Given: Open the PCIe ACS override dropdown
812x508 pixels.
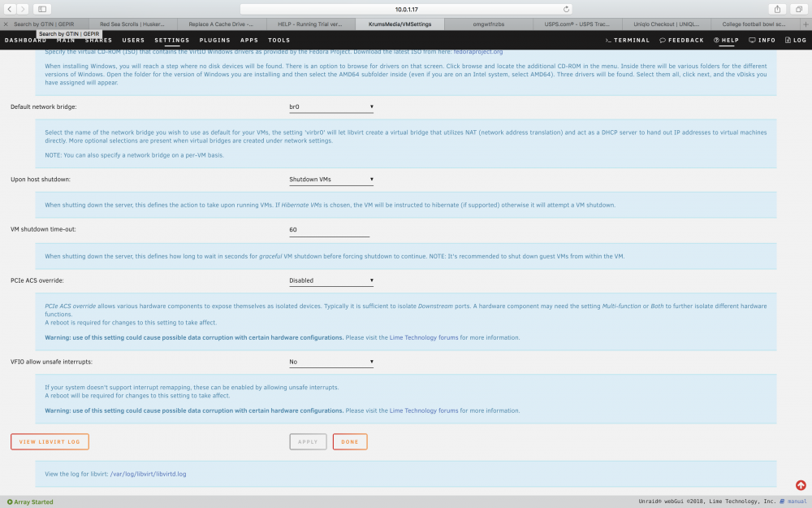Looking at the screenshot, I should coord(331,280).
